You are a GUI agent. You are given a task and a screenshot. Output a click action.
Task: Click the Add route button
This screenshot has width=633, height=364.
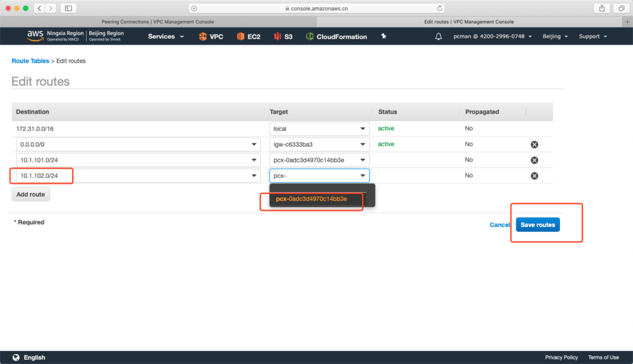[x=31, y=194]
